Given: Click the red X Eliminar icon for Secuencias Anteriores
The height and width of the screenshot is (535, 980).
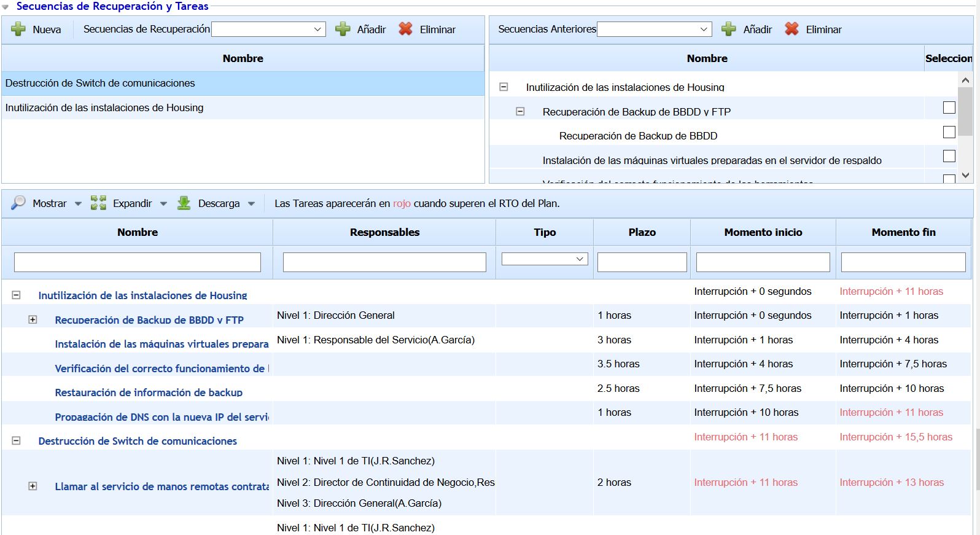Looking at the screenshot, I should 791,29.
